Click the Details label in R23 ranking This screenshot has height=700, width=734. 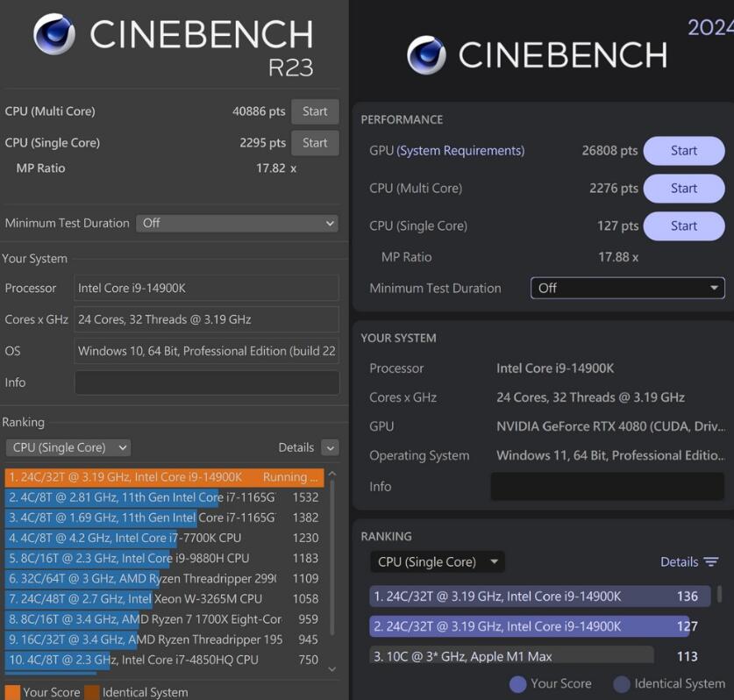[296, 447]
